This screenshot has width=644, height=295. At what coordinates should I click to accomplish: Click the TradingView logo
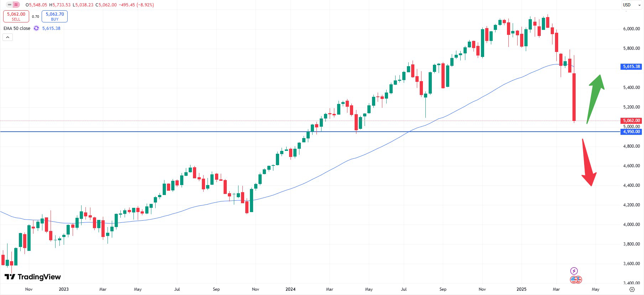pos(33,277)
